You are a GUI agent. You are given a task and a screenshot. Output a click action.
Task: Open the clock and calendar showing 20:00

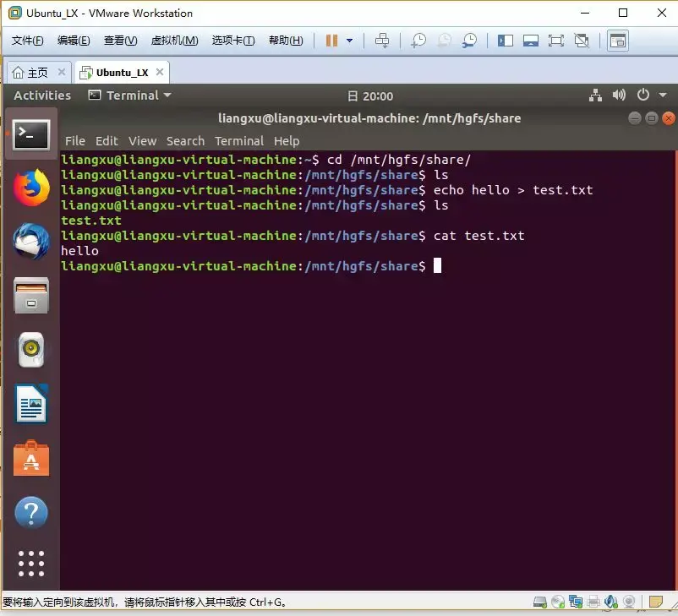370,96
